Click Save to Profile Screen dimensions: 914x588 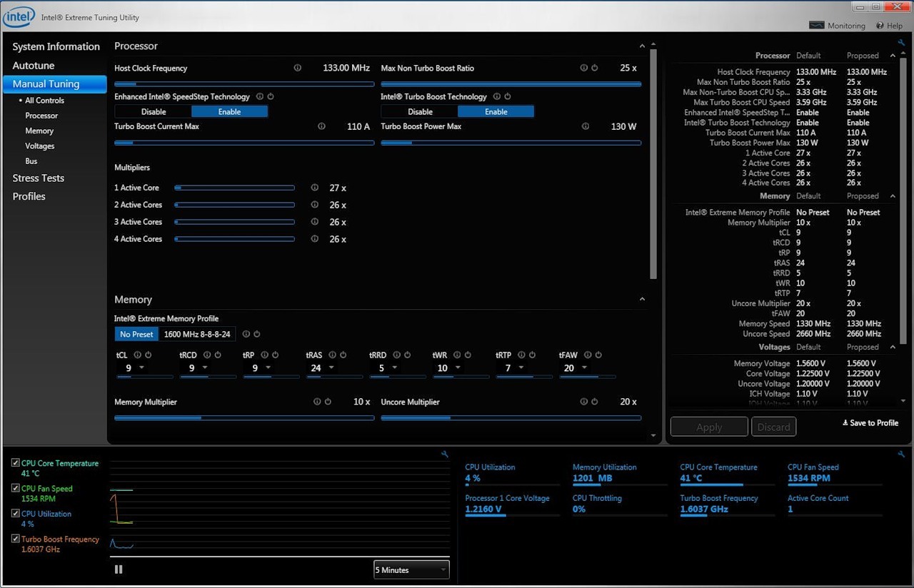coord(870,423)
